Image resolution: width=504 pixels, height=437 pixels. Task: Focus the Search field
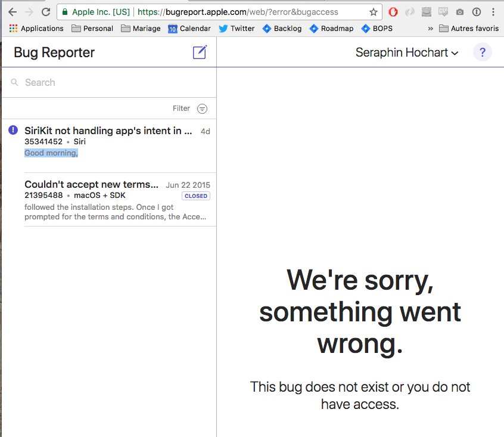tap(109, 82)
